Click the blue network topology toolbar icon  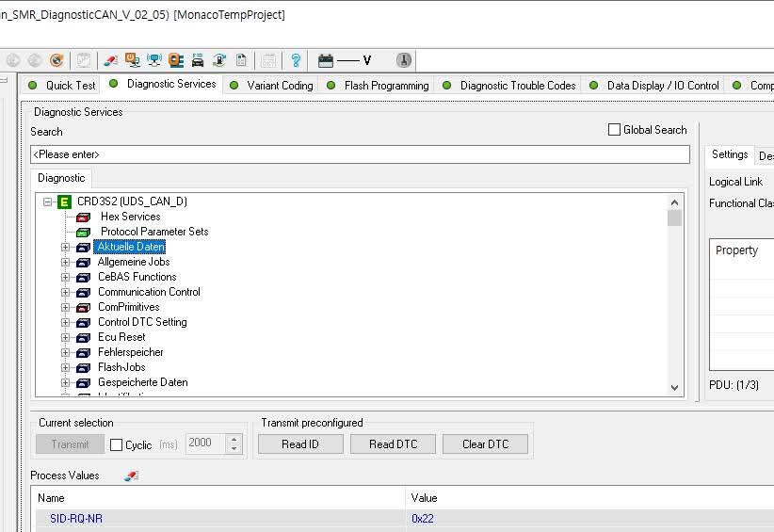coord(154,60)
